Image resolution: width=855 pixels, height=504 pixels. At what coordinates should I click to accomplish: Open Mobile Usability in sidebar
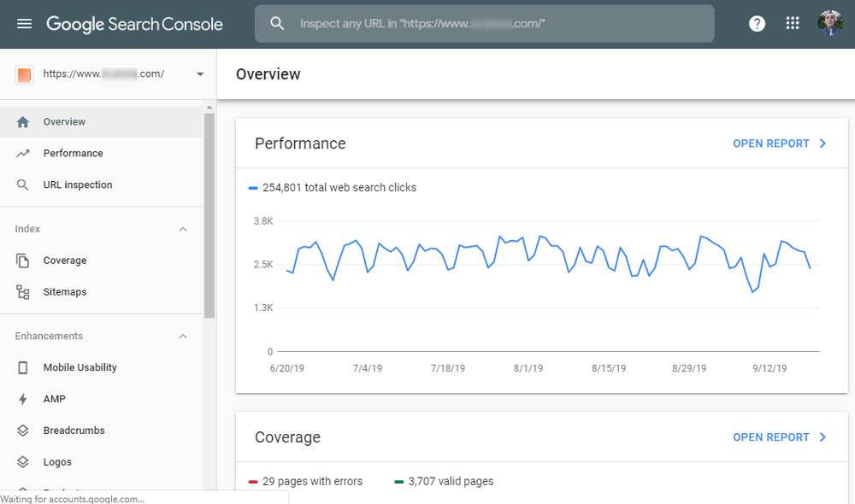[102, 368]
